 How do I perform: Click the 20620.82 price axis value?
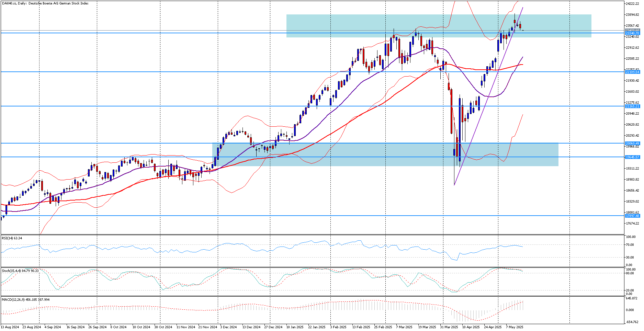tap(633, 125)
